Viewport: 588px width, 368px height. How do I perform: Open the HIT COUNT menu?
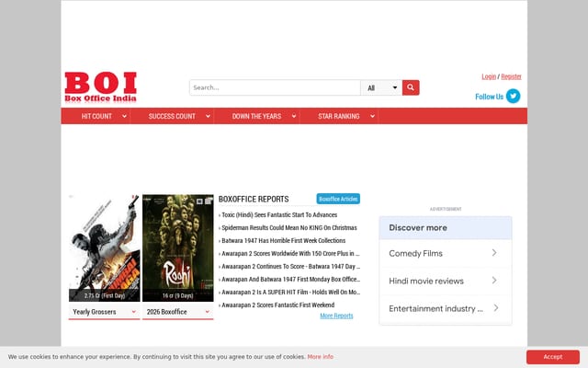click(96, 116)
